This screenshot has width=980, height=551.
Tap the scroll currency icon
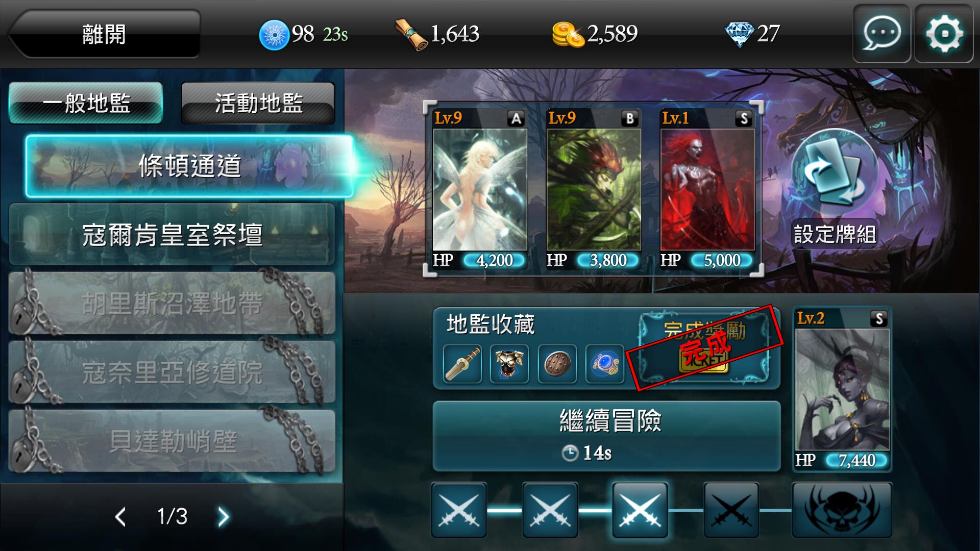pos(411,34)
